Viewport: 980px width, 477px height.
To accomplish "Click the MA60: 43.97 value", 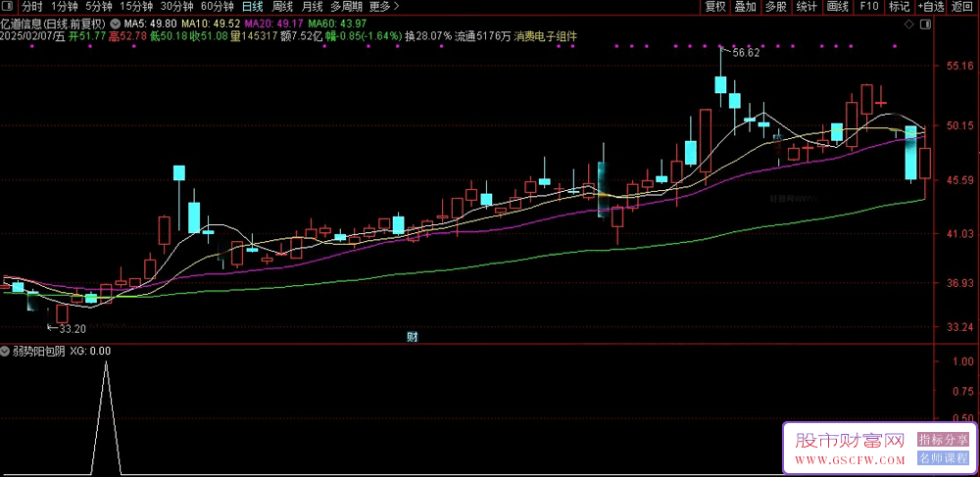I will point(337,24).
